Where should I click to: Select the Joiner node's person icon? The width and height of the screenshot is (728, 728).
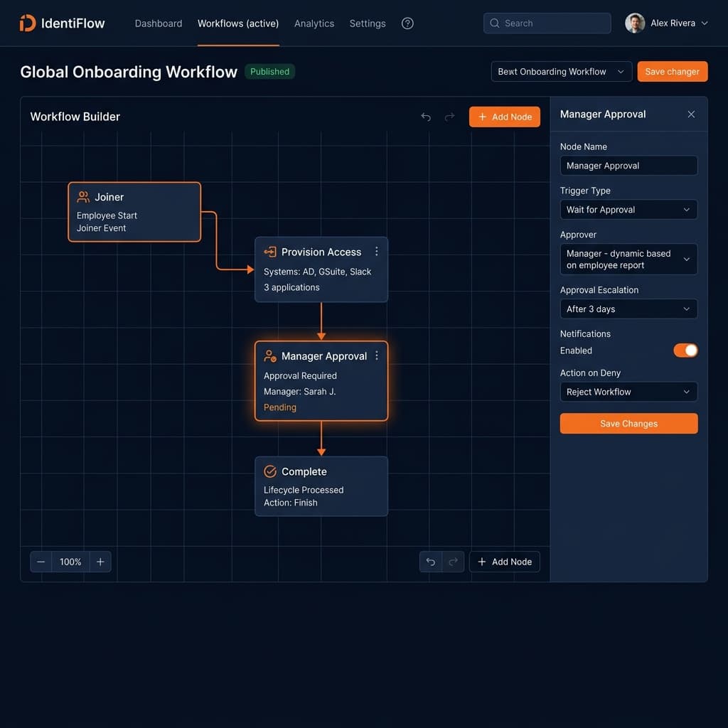[85, 197]
